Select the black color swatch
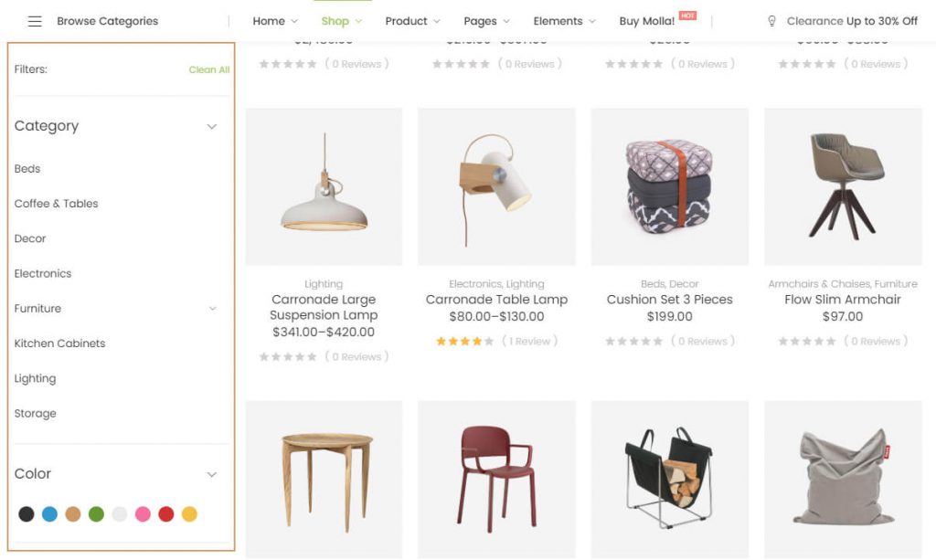936x560 pixels. coord(27,514)
